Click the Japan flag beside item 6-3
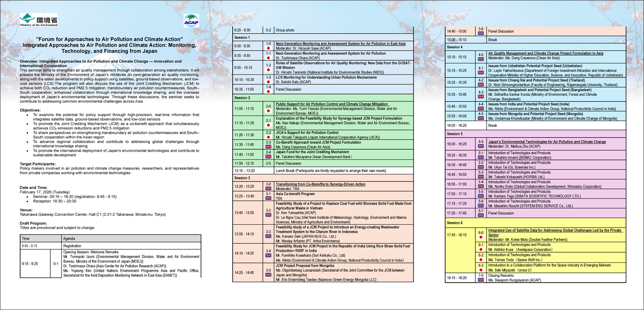This screenshot has height=310, width=644. [481, 270]
